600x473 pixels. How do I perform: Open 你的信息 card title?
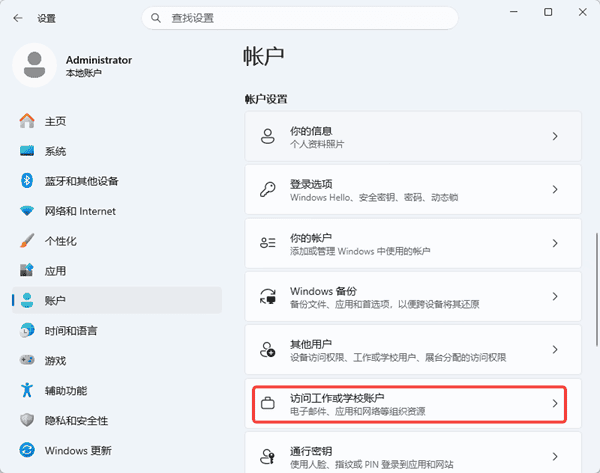[x=311, y=131]
